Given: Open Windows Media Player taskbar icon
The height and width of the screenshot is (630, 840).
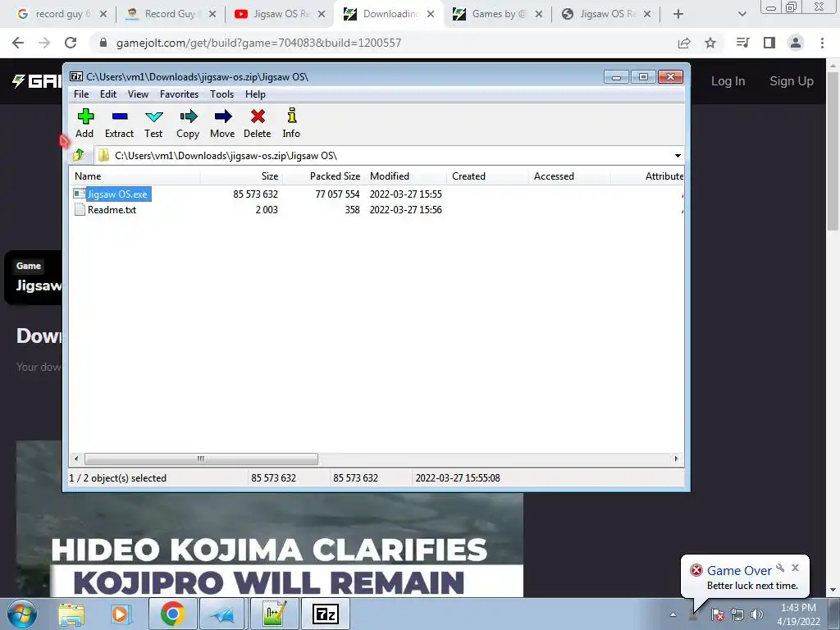Looking at the screenshot, I should [121, 614].
